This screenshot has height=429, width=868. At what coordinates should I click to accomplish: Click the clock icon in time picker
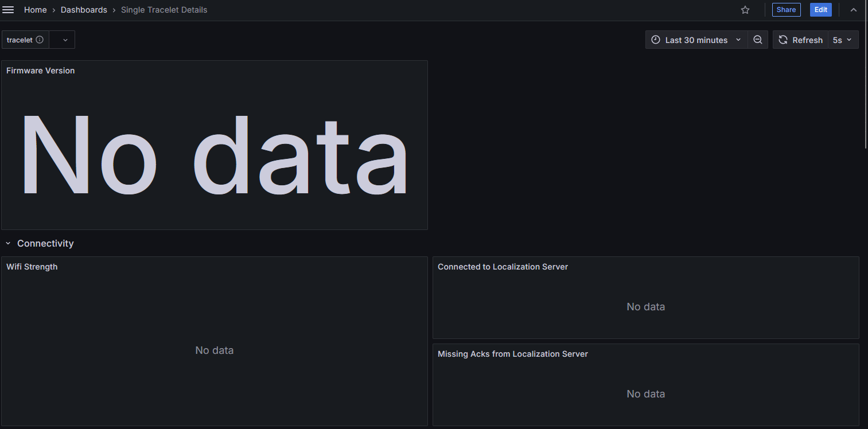click(656, 40)
